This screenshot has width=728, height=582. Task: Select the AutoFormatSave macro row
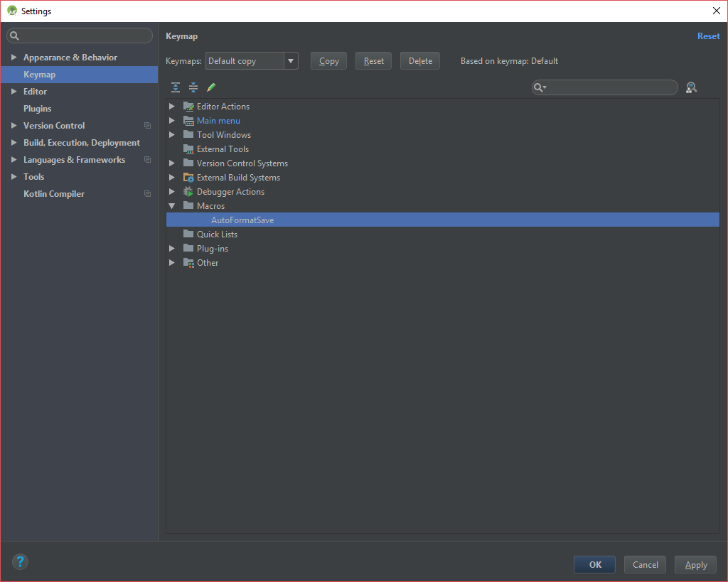(x=442, y=220)
